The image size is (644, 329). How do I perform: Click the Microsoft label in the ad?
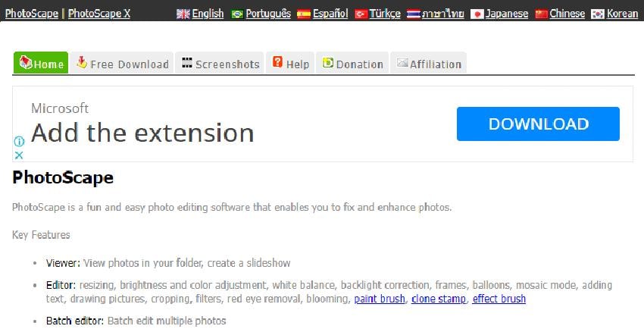60,108
